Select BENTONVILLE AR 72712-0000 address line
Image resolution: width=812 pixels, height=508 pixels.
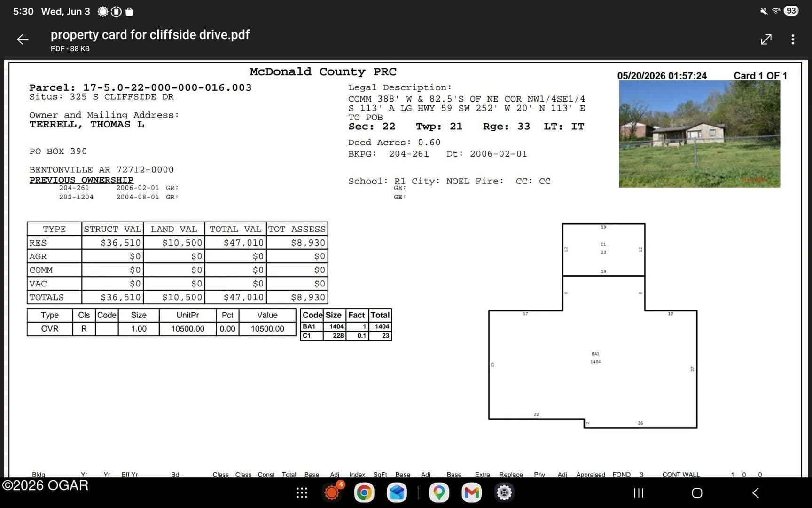click(101, 170)
